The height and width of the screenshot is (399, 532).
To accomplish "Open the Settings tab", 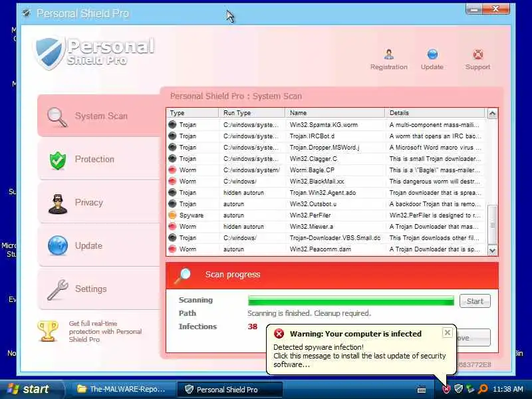I will 98,289.
